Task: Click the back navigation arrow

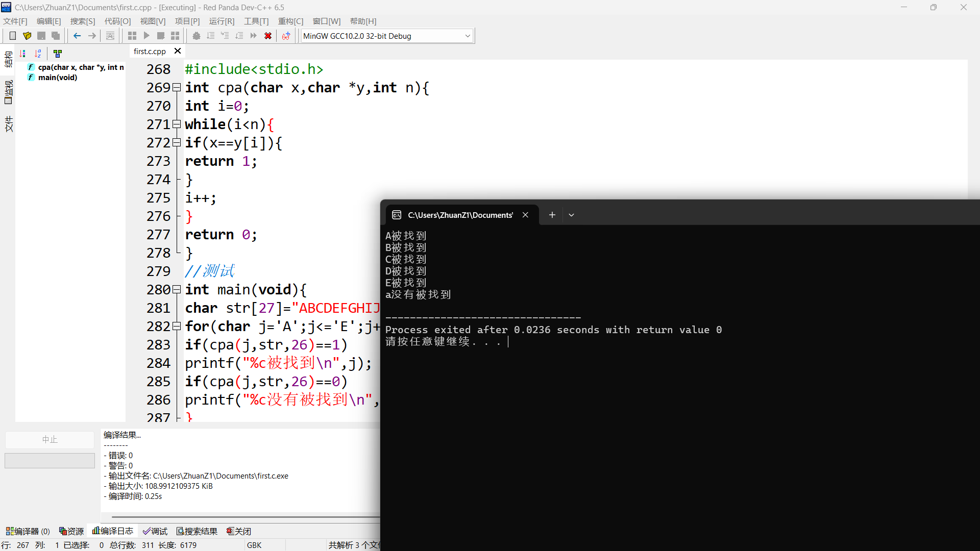Action: tap(77, 36)
